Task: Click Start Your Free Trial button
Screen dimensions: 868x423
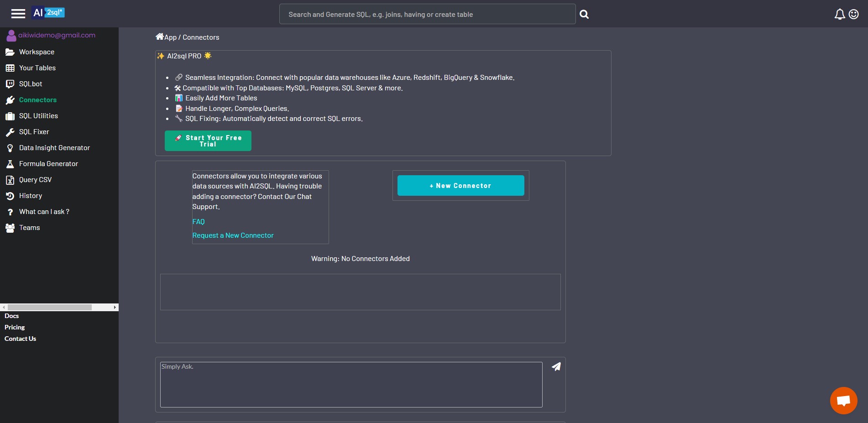Action: [x=208, y=141]
